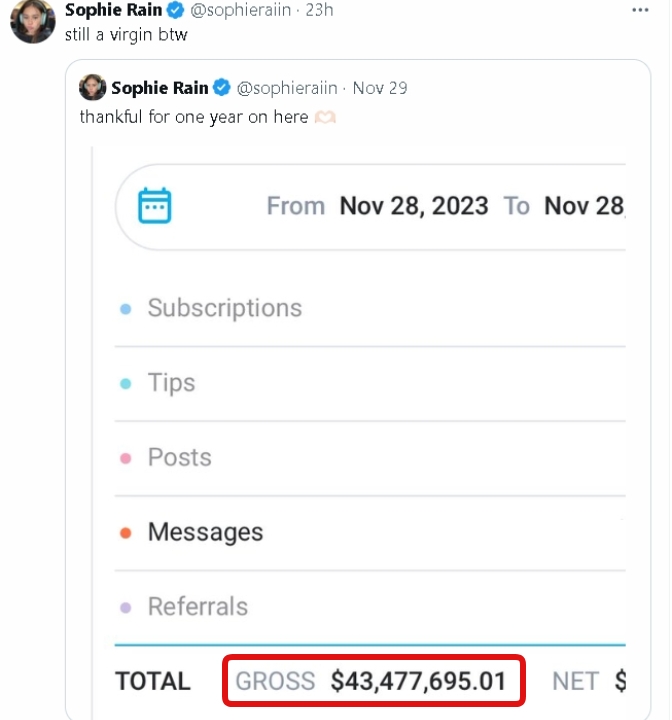672x720 pixels.
Task: Click the verified badge beside top Sophie Rain
Action: (x=175, y=10)
